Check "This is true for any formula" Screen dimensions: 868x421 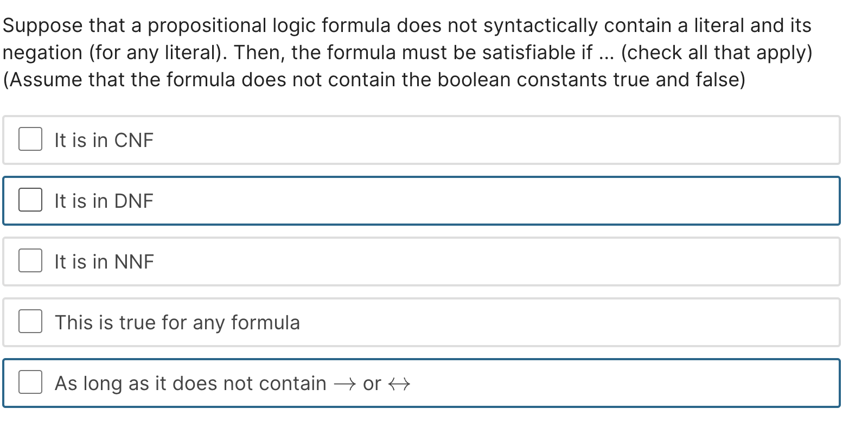[30, 322]
